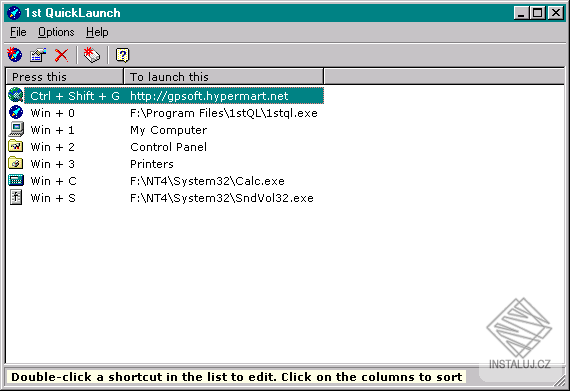Click the Calc.exe path entry

pyautogui.click(x=207, y=181)
